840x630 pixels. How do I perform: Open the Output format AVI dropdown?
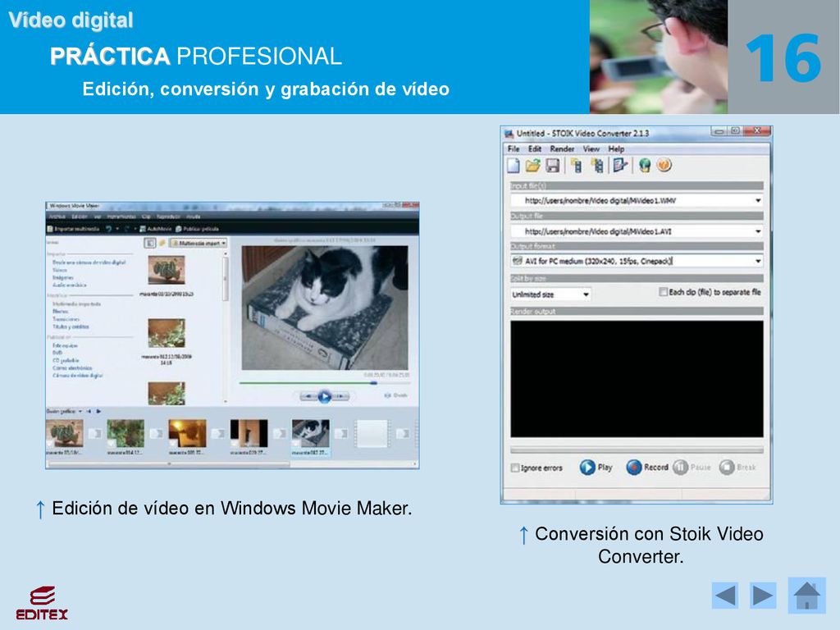click(758, 261)
